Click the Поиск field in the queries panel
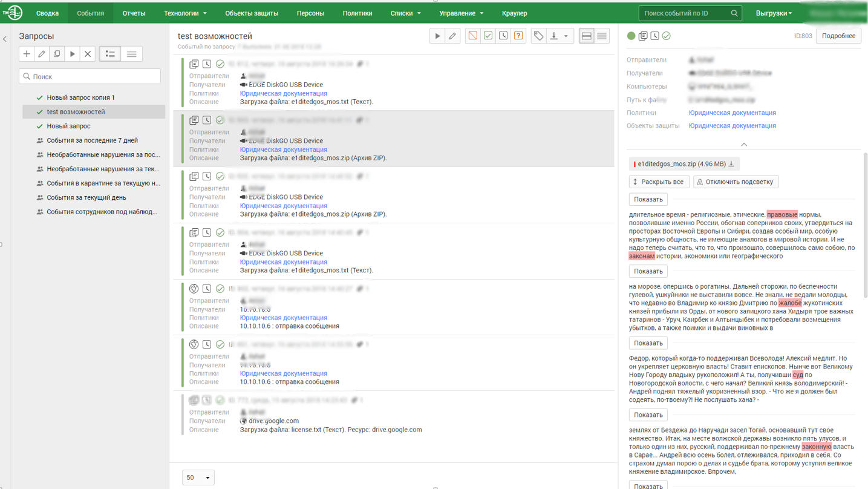 point(90,76)
